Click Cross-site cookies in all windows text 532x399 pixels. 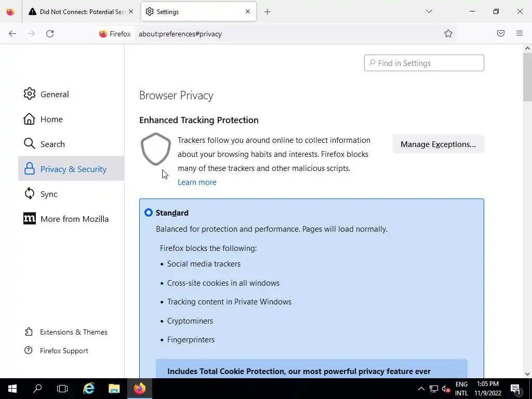point(223,283)
